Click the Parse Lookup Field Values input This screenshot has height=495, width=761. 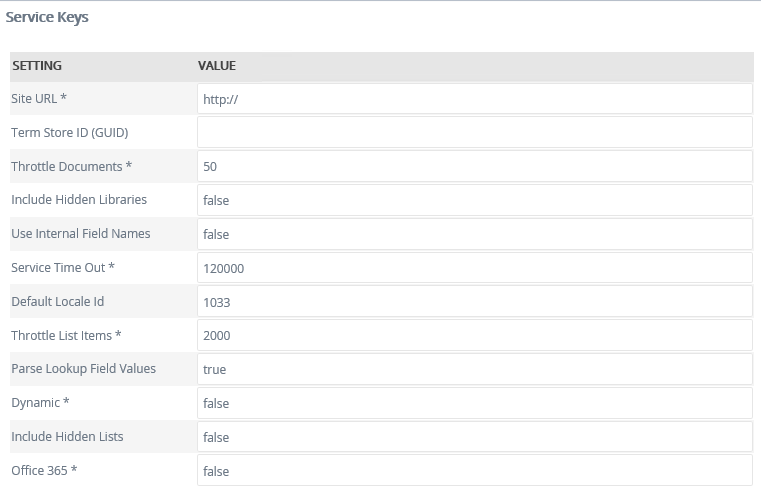[x=474, y=369]
